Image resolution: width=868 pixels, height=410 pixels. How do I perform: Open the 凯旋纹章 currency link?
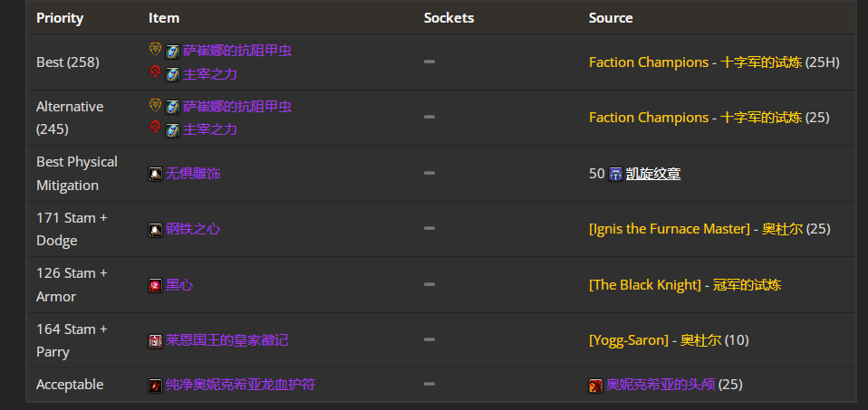coord(653,174)
